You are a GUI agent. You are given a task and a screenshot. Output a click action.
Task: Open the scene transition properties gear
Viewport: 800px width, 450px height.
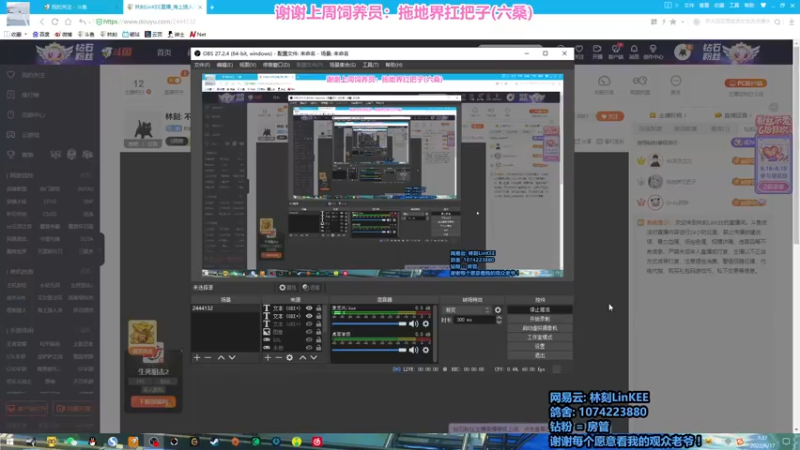498,310
